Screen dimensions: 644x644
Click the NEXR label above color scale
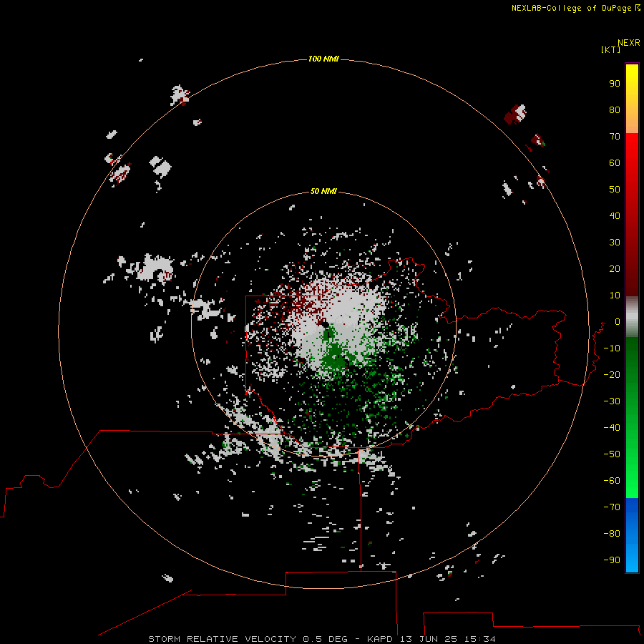click(629, 43)
